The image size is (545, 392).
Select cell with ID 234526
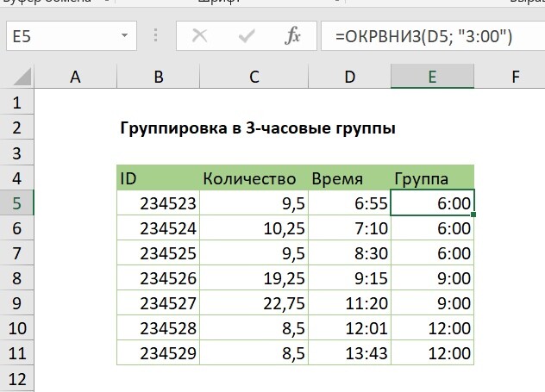pyautogui.click(x=158, y=277)
